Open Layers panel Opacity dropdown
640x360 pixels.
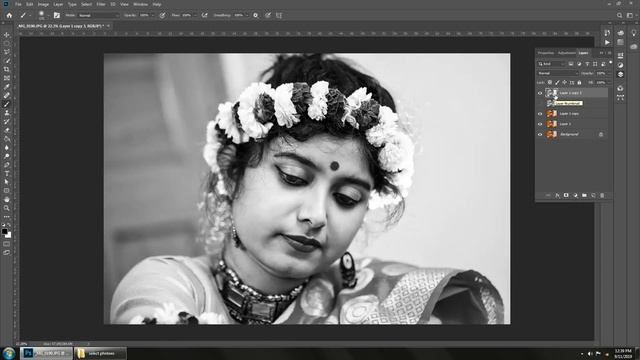pyautogui.click(x=609, y=73)
